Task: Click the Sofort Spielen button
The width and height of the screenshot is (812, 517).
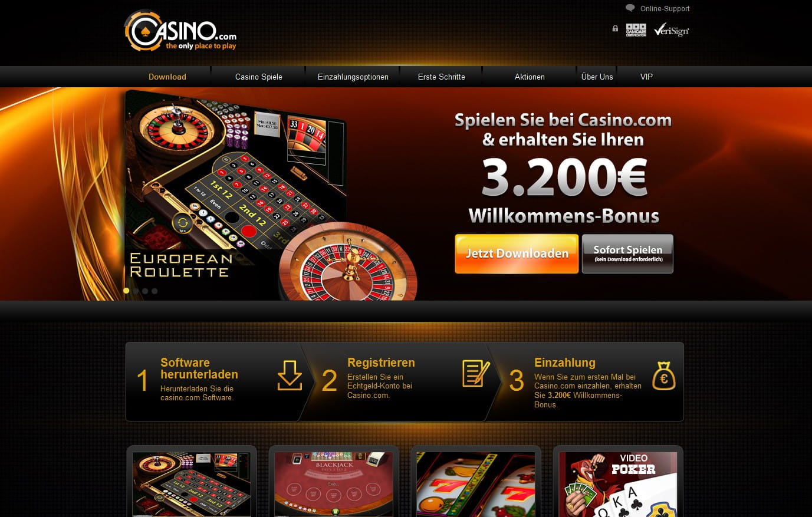Action: 627,253
